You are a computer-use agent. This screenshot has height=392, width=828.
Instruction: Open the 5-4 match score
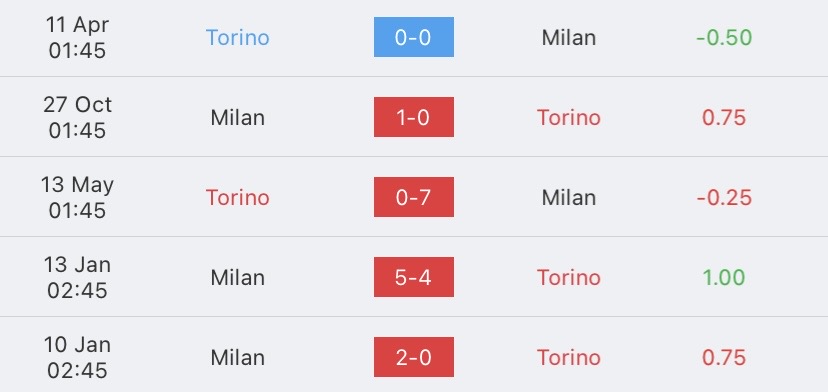[x=413, y=277]
